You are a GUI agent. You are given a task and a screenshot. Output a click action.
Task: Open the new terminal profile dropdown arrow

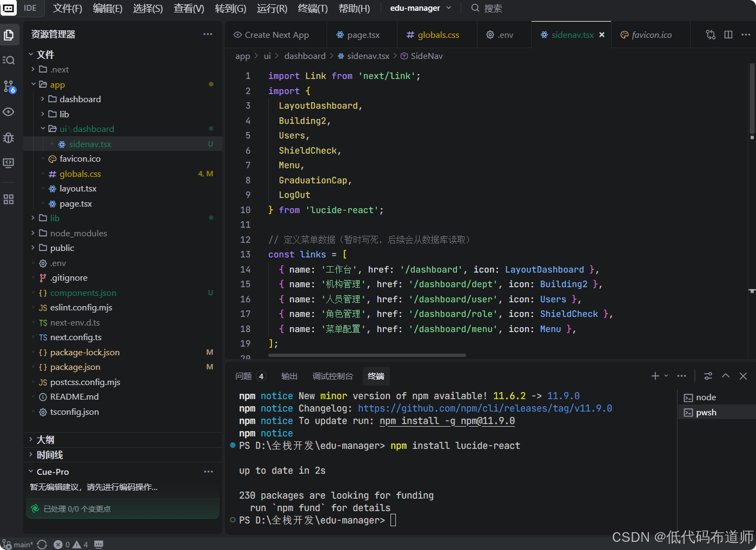(666, 376)
